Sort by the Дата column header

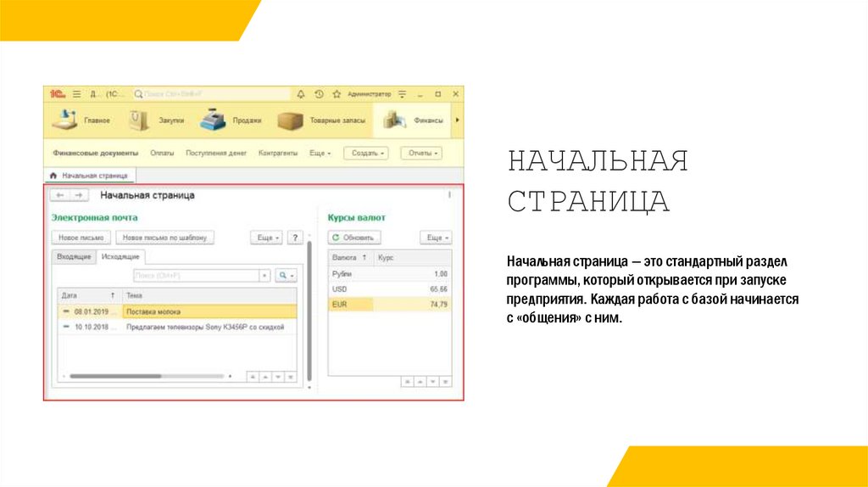89,296
